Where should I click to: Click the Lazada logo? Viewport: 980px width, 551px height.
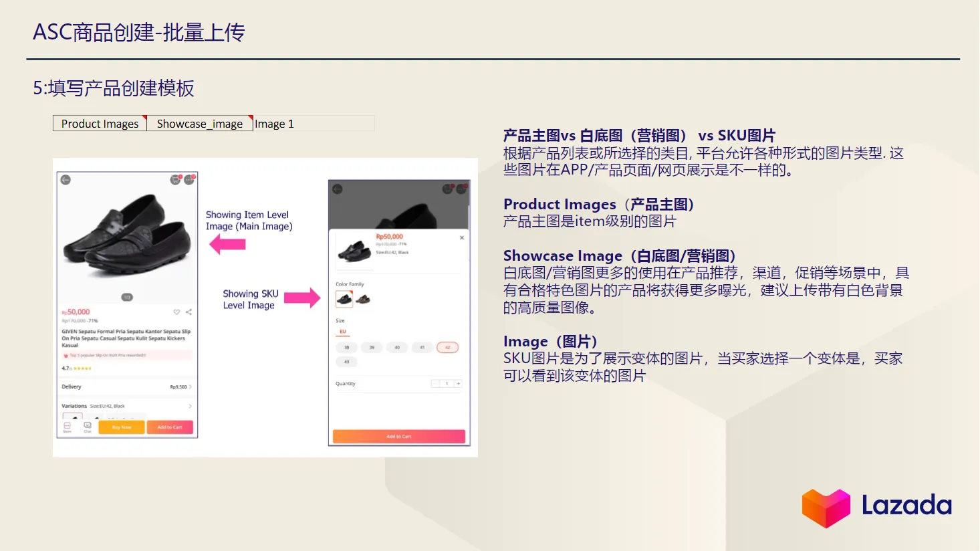pyautogui.click(x=876, y=507)
